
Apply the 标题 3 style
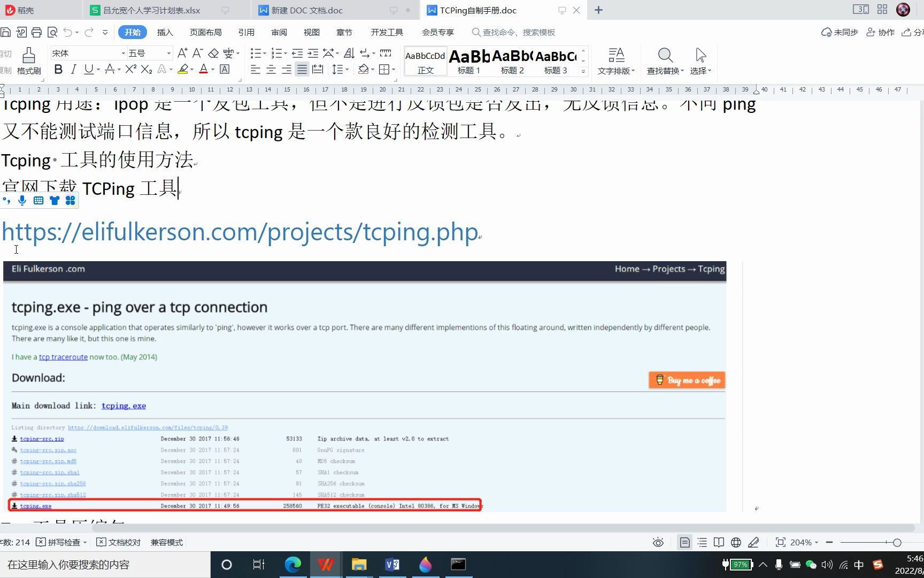tap(556, 62)
